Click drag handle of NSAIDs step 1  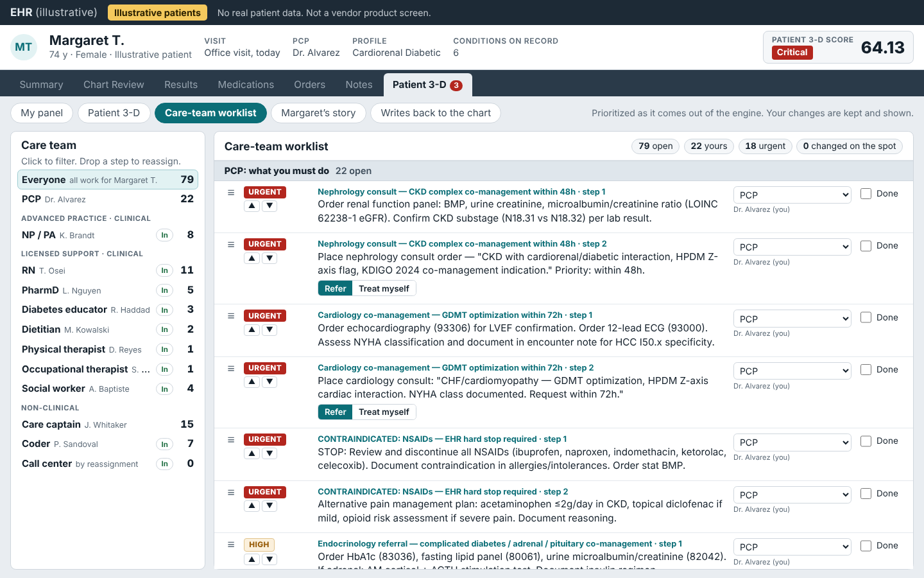[x=231, y=439]
